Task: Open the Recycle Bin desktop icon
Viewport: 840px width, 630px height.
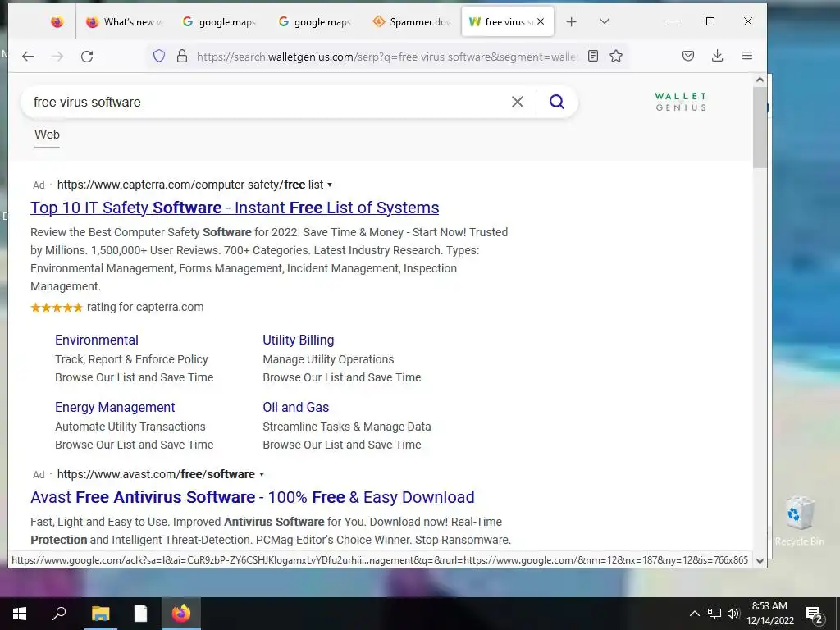Action: pos(800,521)
